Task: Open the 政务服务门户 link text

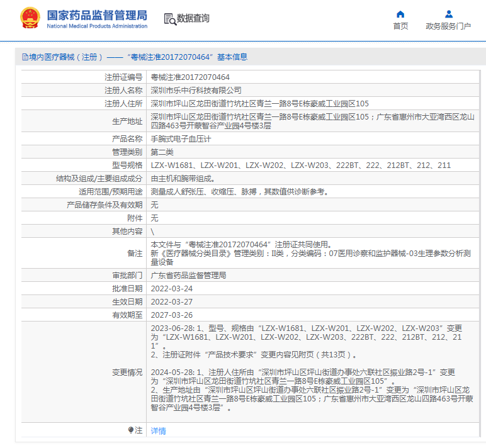Action: click(x=448, y=26)
